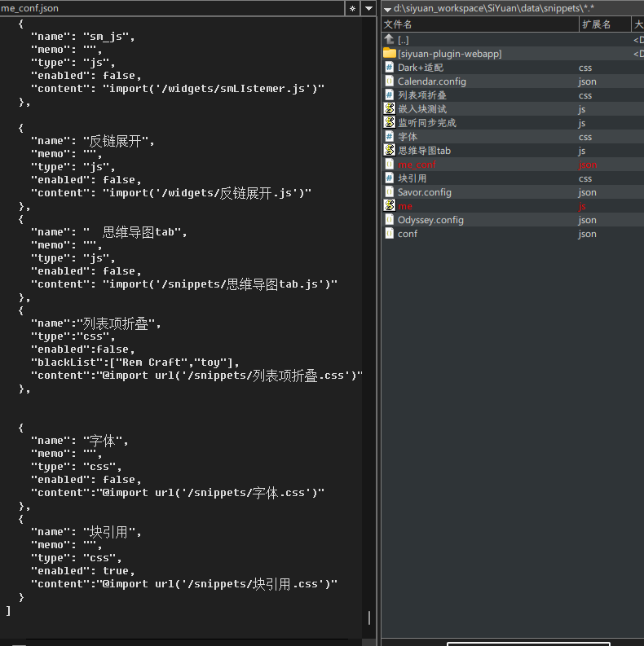Click the 块引用 css file icon

pos(389,178)
